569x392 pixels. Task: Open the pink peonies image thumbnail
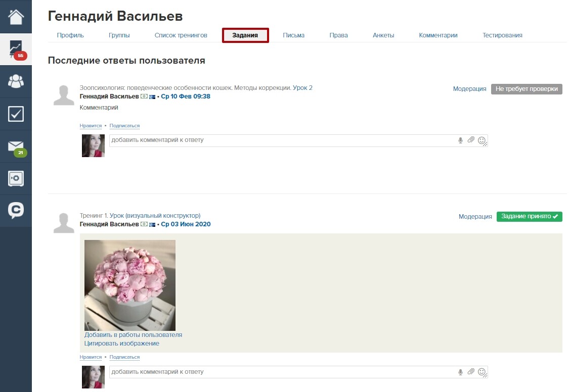click(130, 285)
